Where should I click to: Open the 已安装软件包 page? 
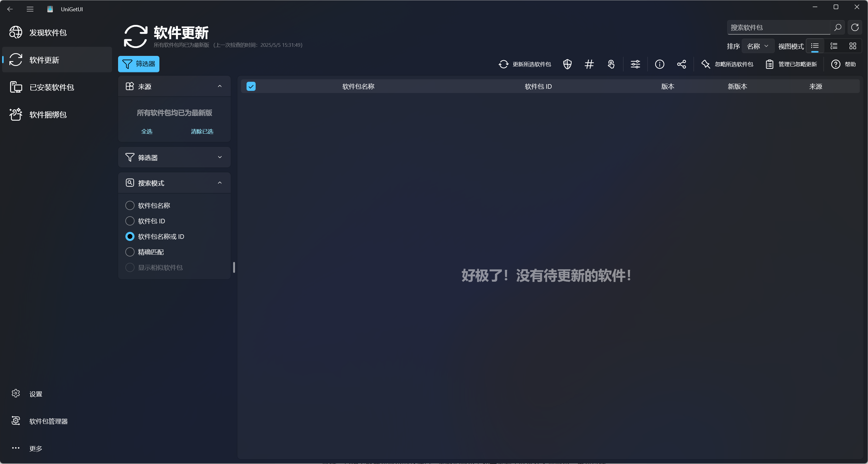52,87
